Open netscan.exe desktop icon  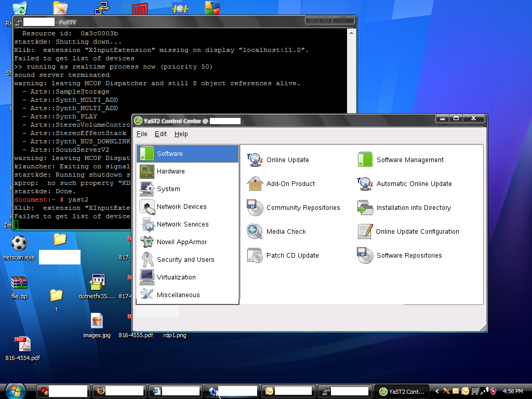point(19,248)
